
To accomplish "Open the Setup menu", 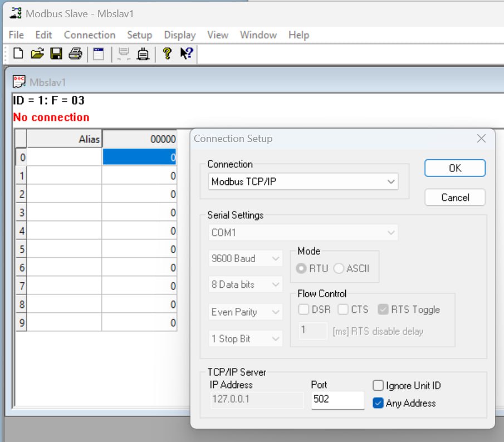I will coord(139,35).
